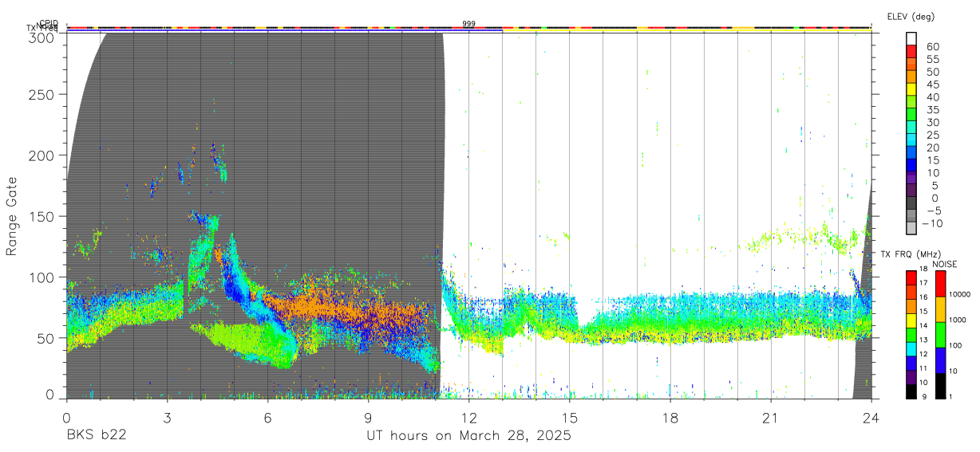Viewport: 980px width, 452px height.
Task: Click the '45' label on the ELEV colorbar
Action: (x=934, y=85)
